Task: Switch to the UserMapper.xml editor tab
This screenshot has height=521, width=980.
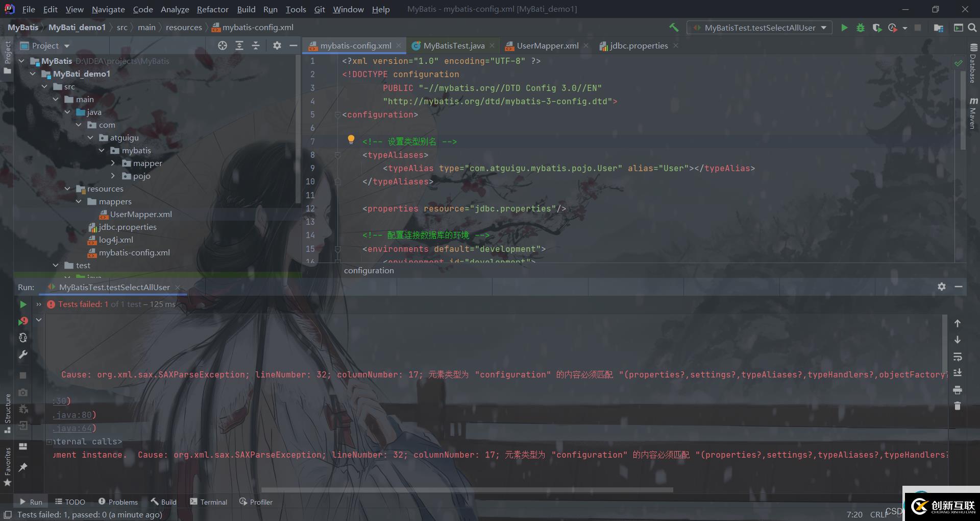Action: (x=547, y=45)
